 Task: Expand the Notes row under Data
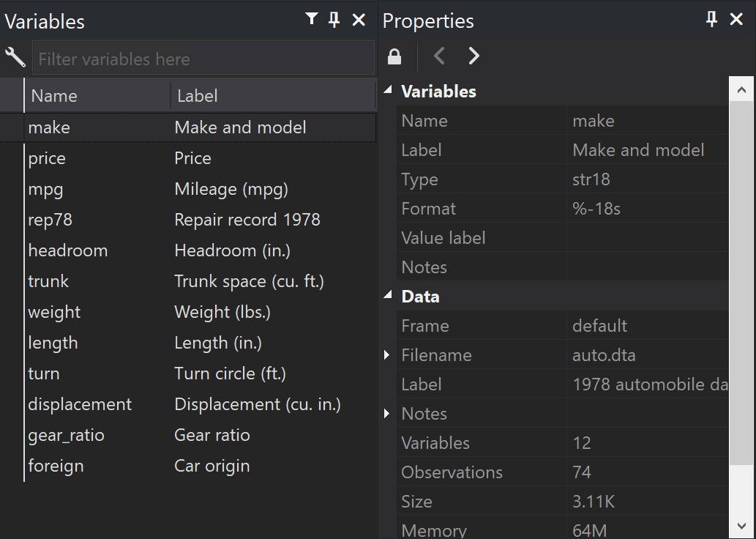[387, 414]
